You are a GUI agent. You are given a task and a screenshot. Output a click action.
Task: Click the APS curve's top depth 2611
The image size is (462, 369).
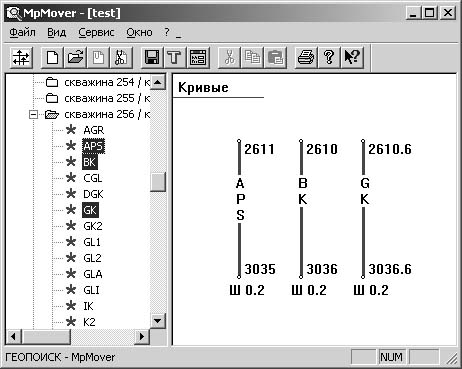click(259, 149)
